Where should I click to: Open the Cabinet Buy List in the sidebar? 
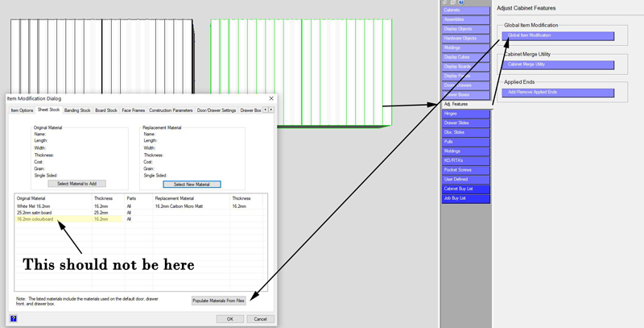466,189
